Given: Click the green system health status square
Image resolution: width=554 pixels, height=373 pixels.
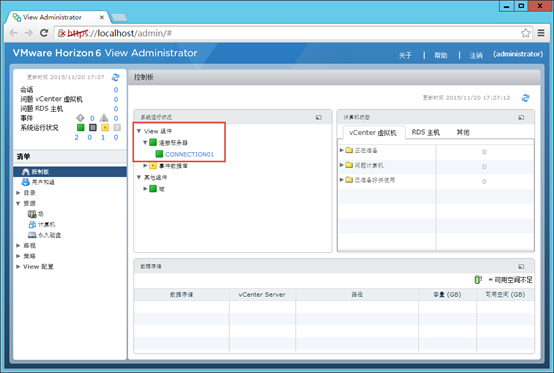Looking at the screenshot, I should (81, 128).
